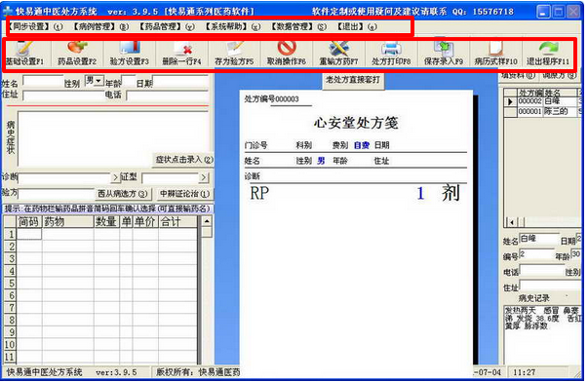Viewport: 588px width, 382px height.
Task: Click the 老处方直接套打 button
Action: click(x=353, y=80)
